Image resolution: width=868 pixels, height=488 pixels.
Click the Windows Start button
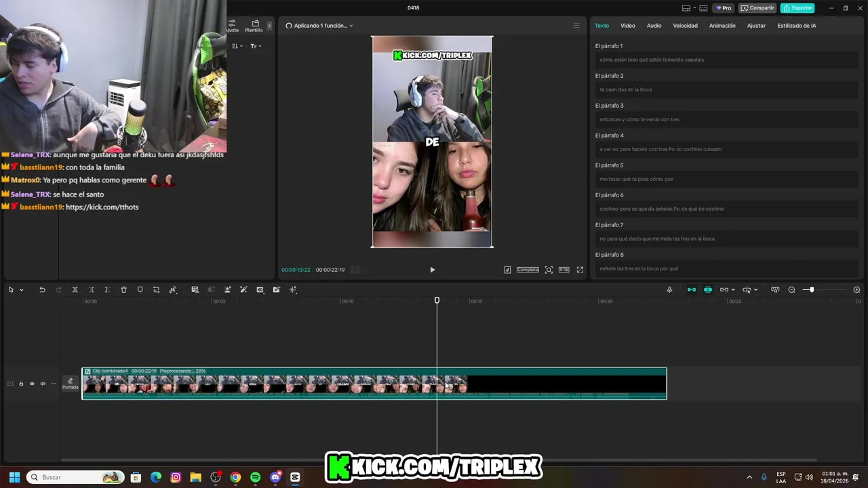[x=14, y=477]
